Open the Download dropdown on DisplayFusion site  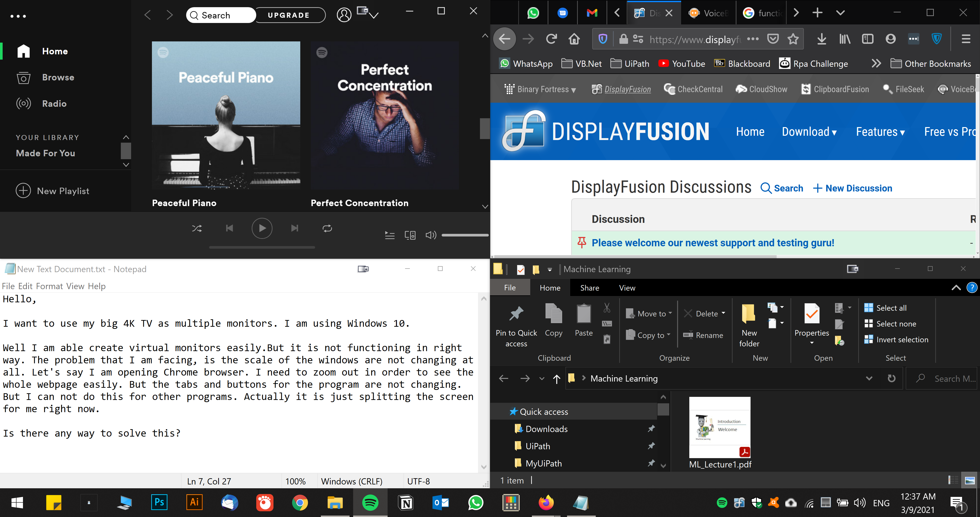pos(809,132)
